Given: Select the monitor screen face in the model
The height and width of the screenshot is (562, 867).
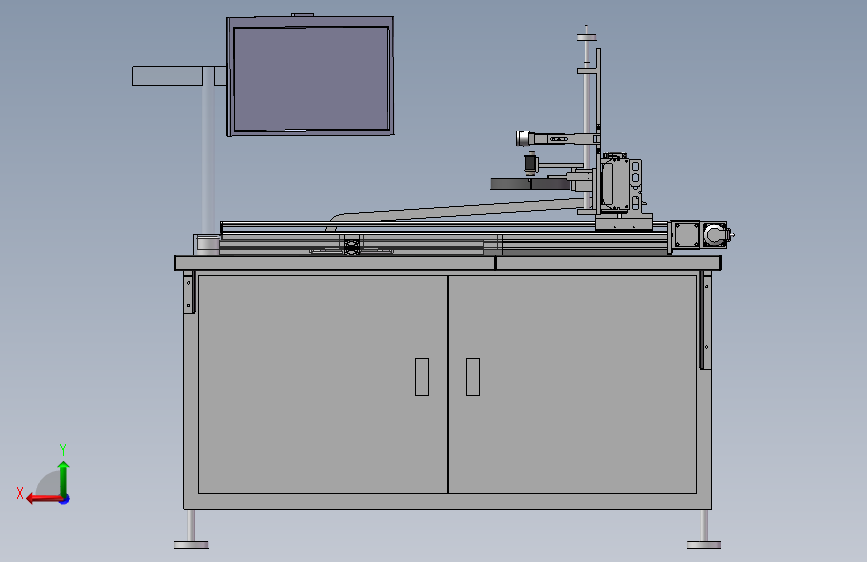Looking at the screenshot, I should [311, 79].
